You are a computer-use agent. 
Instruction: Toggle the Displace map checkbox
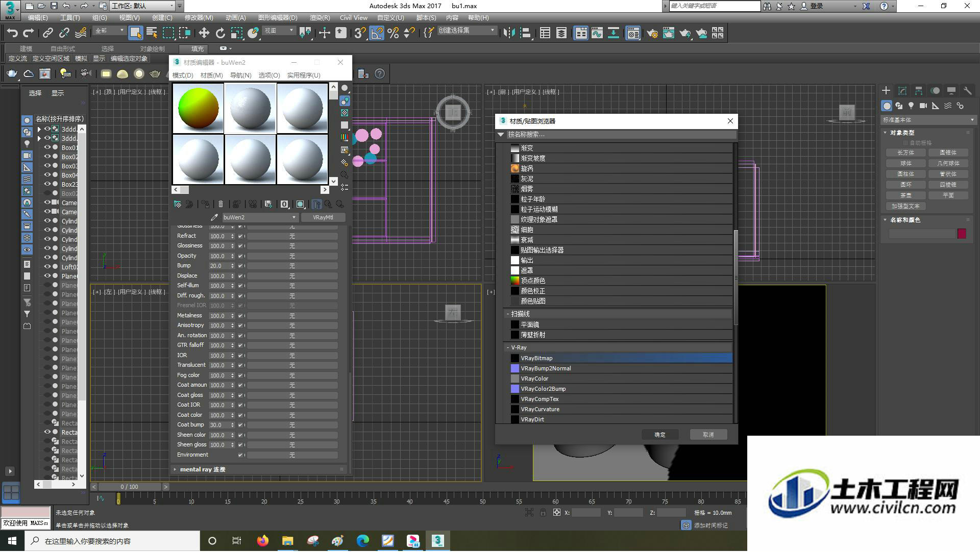click(240, 276)
